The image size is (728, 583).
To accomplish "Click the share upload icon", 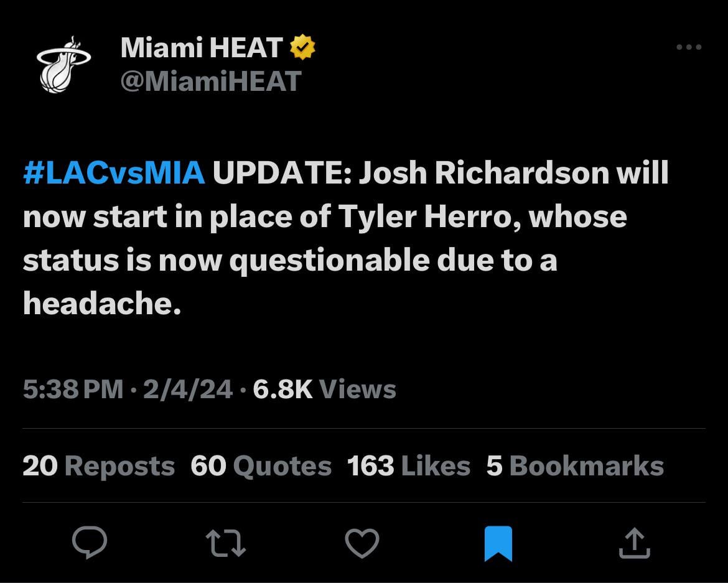I will 634,542.
